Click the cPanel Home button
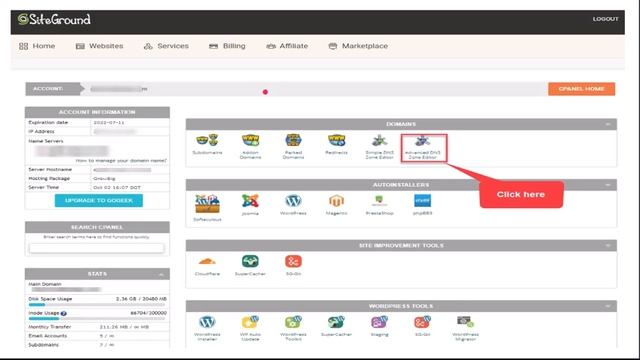The height and width of the screenshot is (360, 640). tap(581, 89)
